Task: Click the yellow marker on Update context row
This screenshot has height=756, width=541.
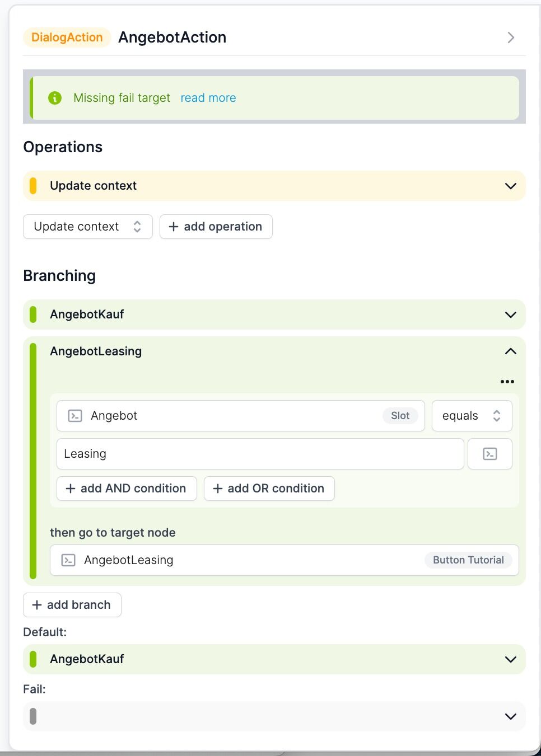Action: (33, 186)
